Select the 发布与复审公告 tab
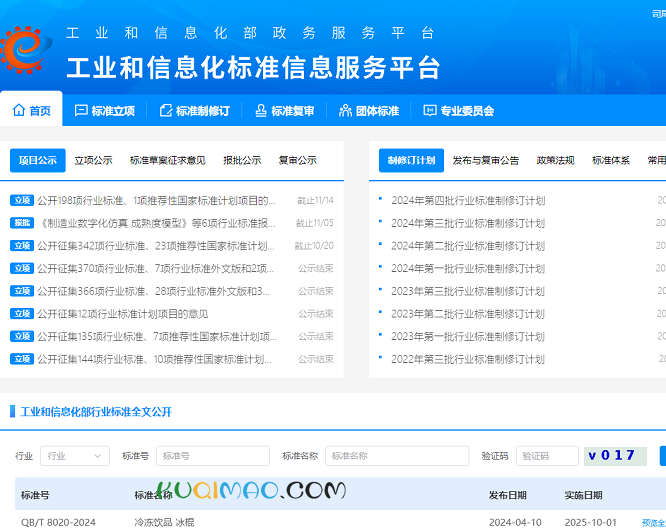 (x=486, y=160)
